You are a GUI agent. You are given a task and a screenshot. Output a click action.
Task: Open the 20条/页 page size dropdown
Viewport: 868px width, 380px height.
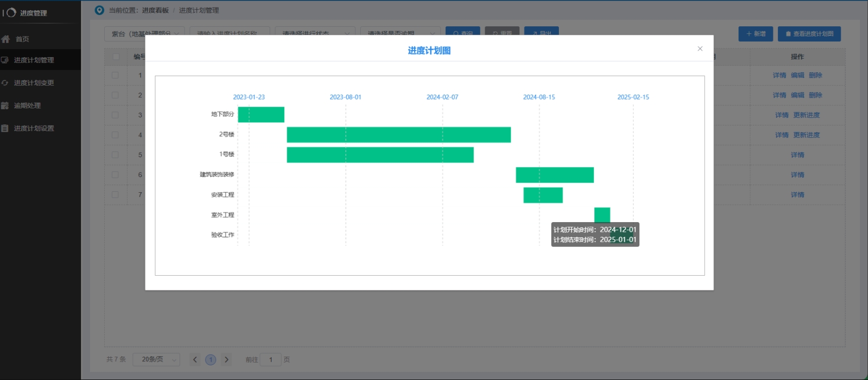tap(156, 359)
